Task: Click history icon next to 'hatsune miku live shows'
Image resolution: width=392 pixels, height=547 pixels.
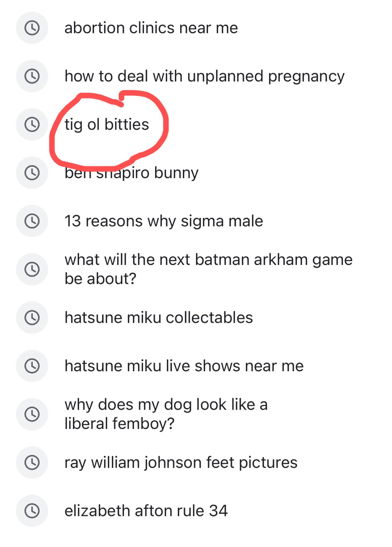Action: (32, 366)
